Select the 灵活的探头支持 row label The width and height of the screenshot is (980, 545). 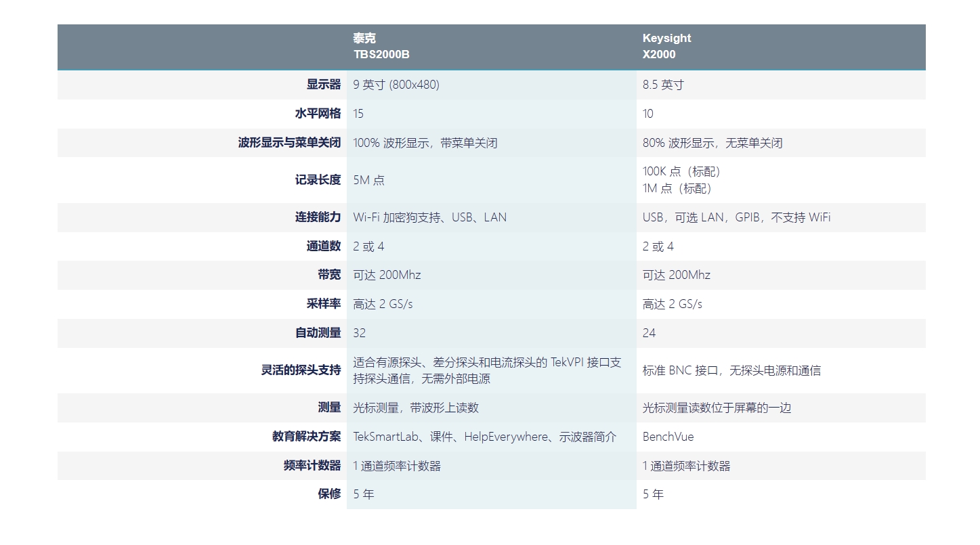pos(301,370)
